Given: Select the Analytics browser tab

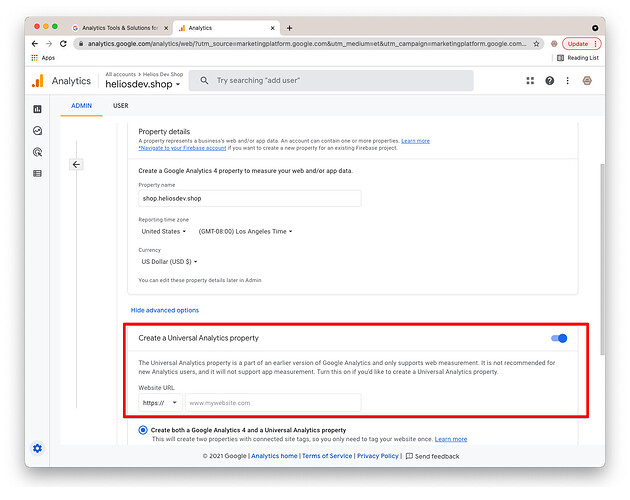Looking at the screenshot, I should click(226, 28).
